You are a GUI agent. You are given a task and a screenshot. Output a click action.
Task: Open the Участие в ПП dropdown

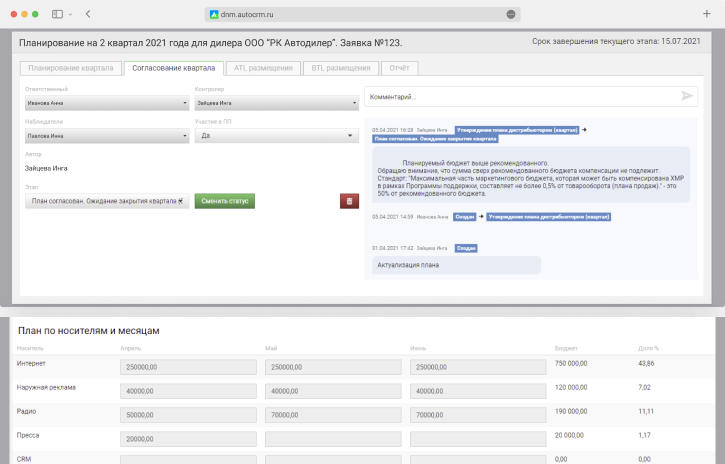[275, 135]
